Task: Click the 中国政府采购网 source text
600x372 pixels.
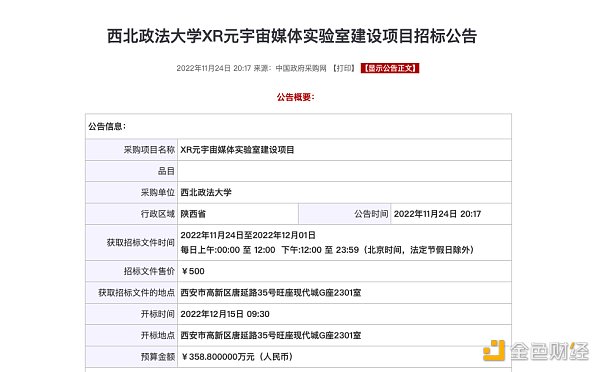Action: click(301, 68)
